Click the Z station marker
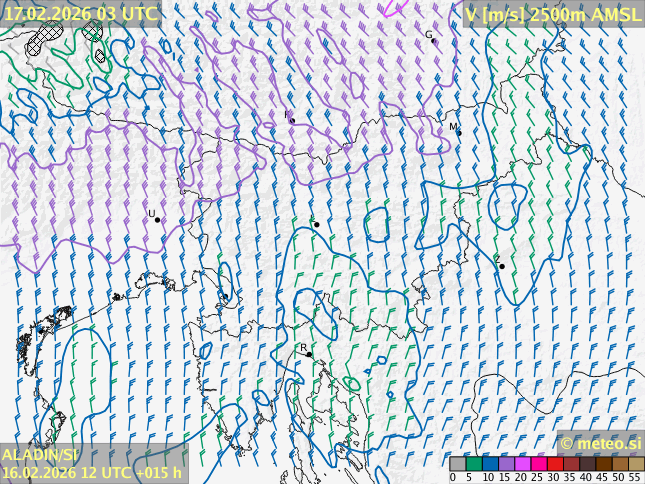The height and width of the screenshot is (484, 645). 501,266
